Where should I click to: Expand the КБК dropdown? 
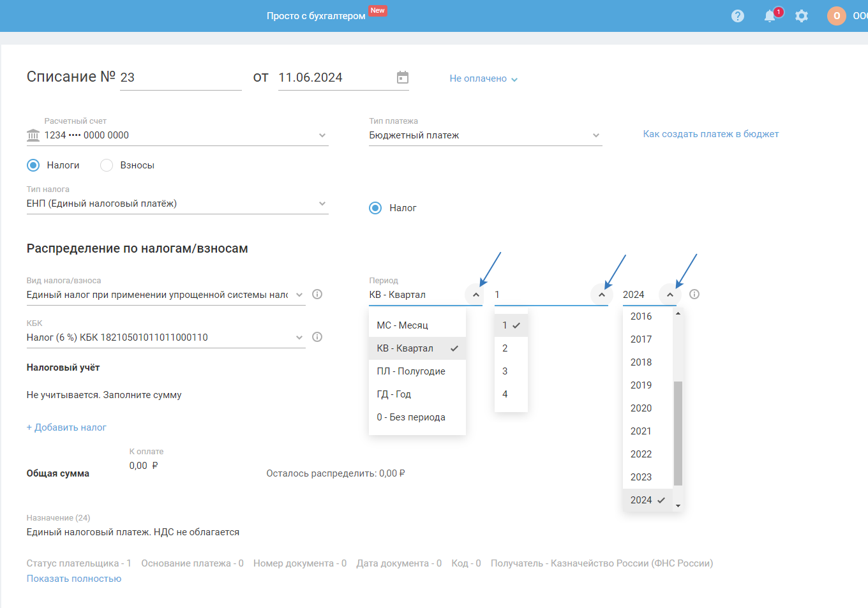tap(299, 337)
